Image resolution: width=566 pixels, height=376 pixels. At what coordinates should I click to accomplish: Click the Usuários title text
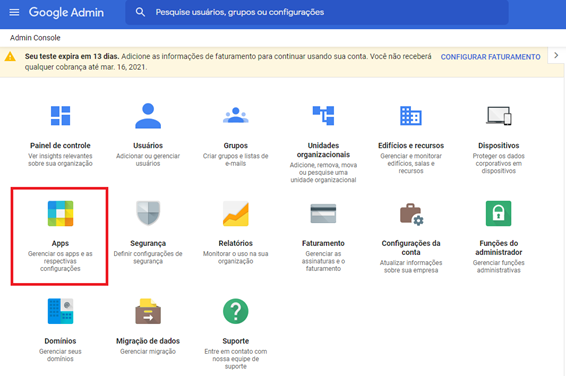(148, 145)
